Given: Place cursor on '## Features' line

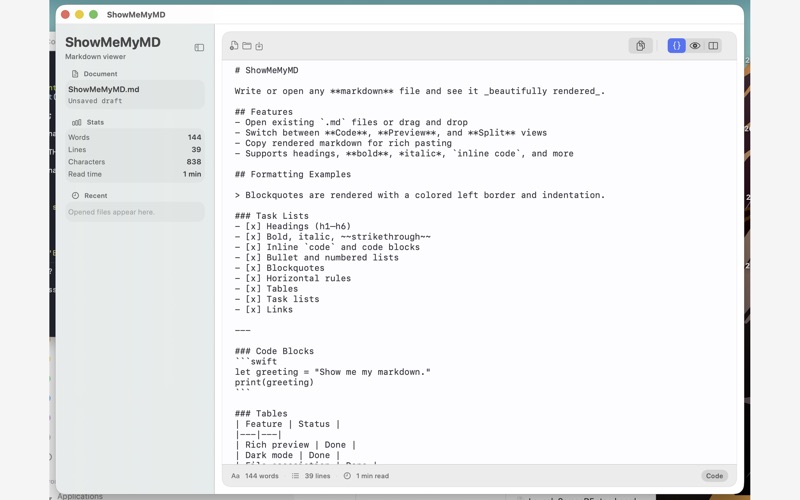Looking at the screenshot, I should 264,112.
